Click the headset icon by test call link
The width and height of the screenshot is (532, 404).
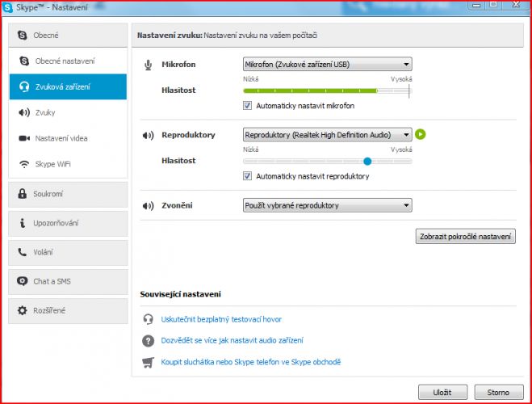pyautogui.click(x=148, y=319)
